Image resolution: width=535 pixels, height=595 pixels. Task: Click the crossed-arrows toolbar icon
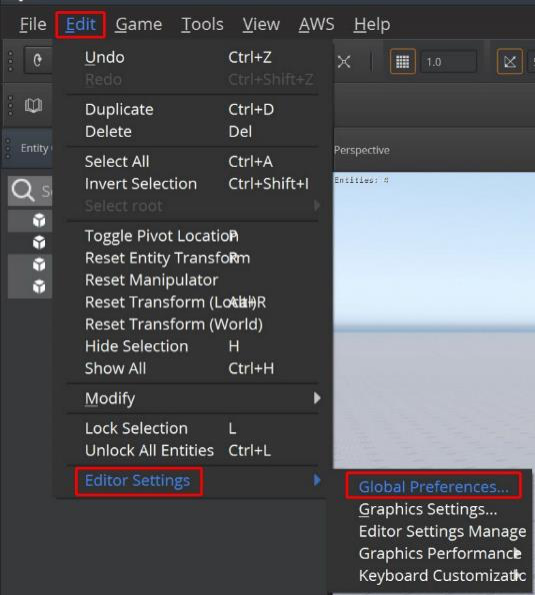tap(344, 61)
